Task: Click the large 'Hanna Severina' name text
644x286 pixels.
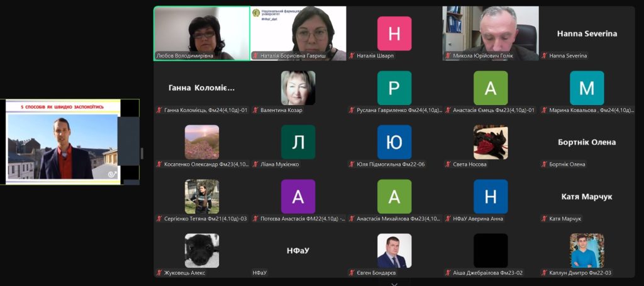Action: coord(587,34)
